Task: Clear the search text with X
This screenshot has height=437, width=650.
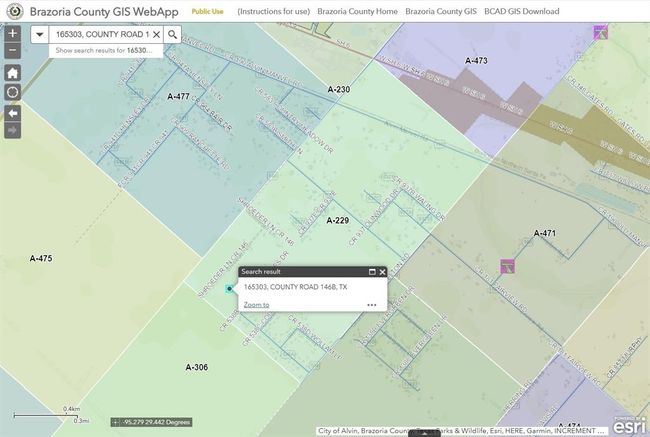Action: click(156, 34)
